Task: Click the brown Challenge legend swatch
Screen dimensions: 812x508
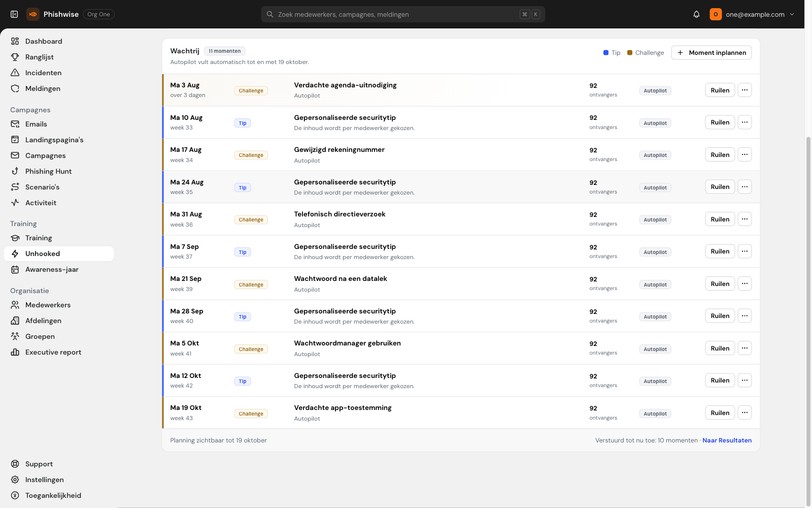Action: point(630,53)
